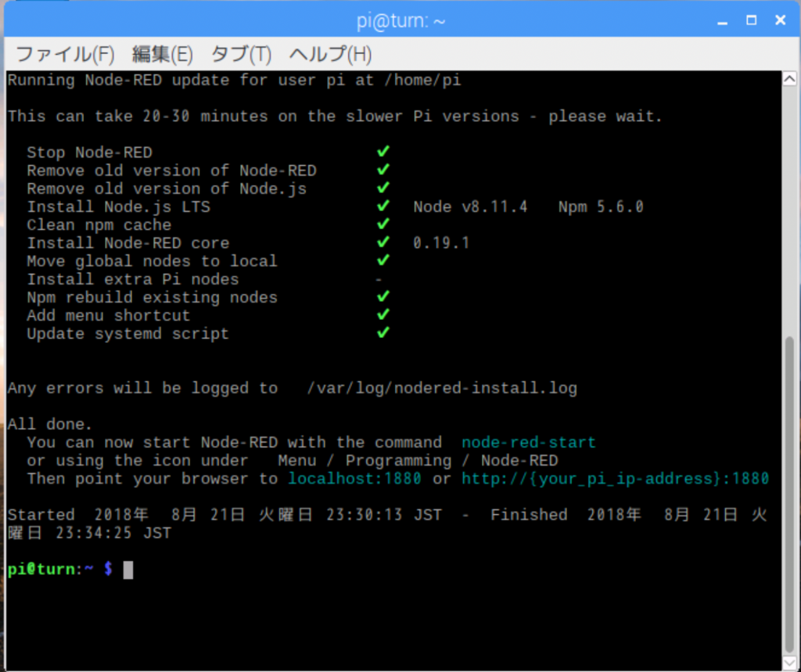Open the タブ(T) menu
Image resolution: width=801 pixels, height=672 pixels.
click(x=241, y=54)
